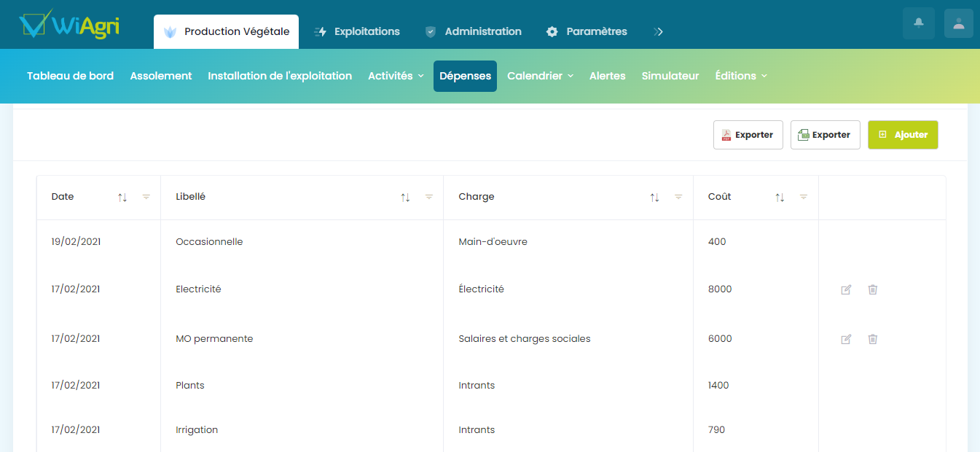Open the Coût column filter
This screenshot has width=980, height=452.
pyautogui.click(x=804, y=197)
